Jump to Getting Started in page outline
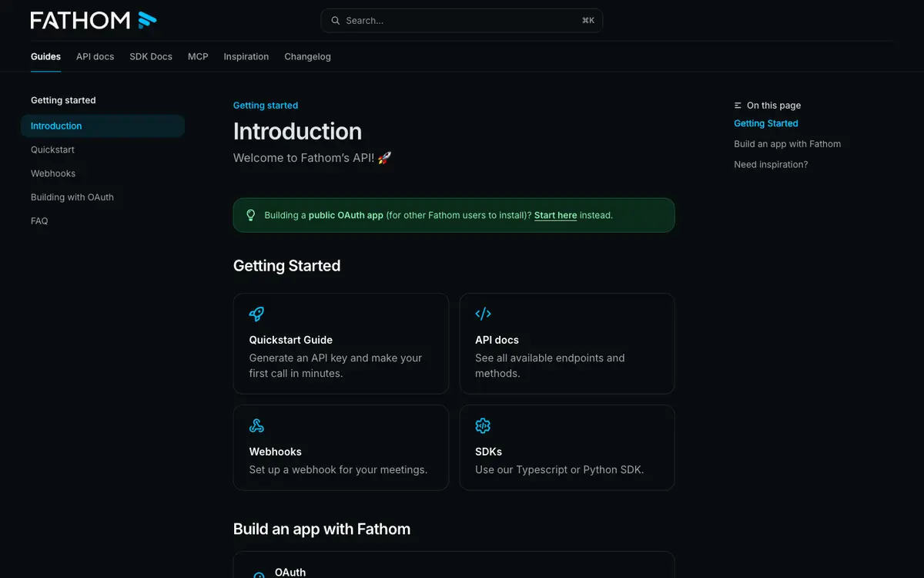Image resolution: width=924 pixels, height=578 pixels. tap(765, 123)
